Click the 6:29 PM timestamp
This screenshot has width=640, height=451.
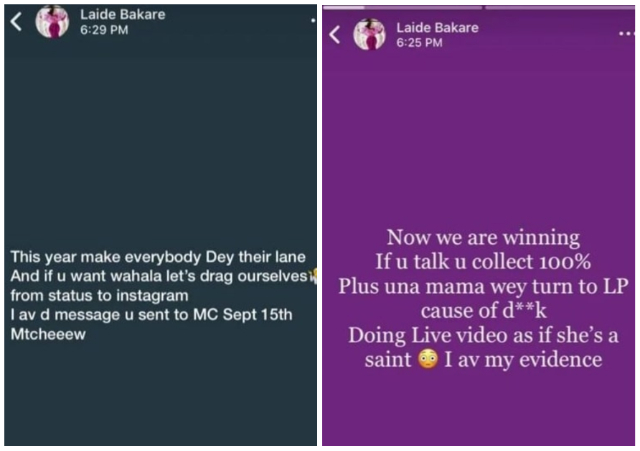point(104,30)
